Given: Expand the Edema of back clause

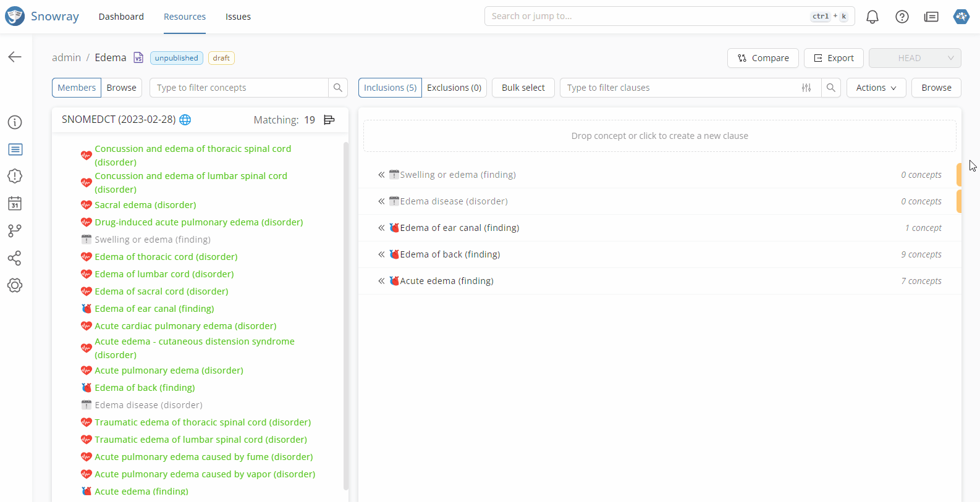Looking at the screenshot, I should point(381,254).
